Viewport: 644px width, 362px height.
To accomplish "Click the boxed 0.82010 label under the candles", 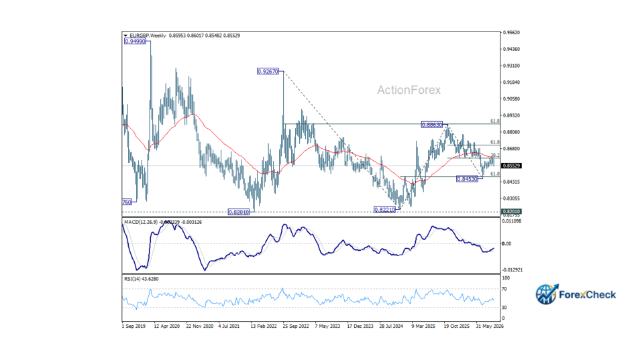I will tap(239, 213).
